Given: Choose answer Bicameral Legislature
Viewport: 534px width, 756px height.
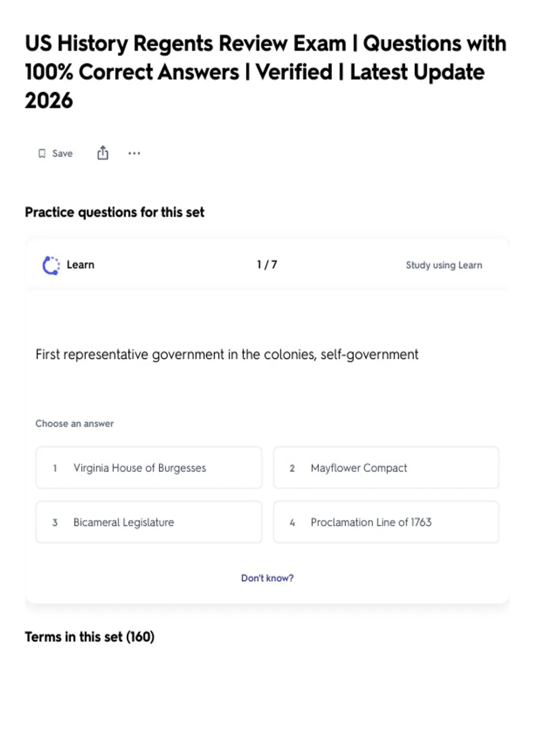Looking at the screenshot, I should click(x=149, y=522).
